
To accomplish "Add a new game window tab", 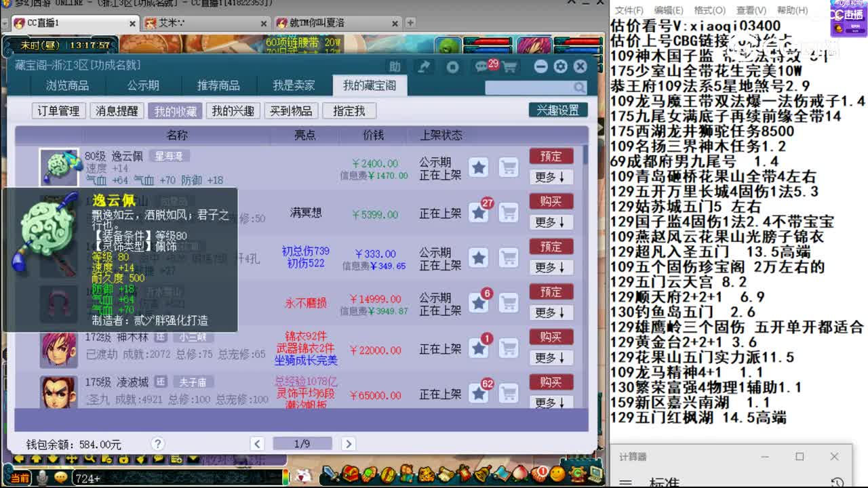I will pos(410,22).
